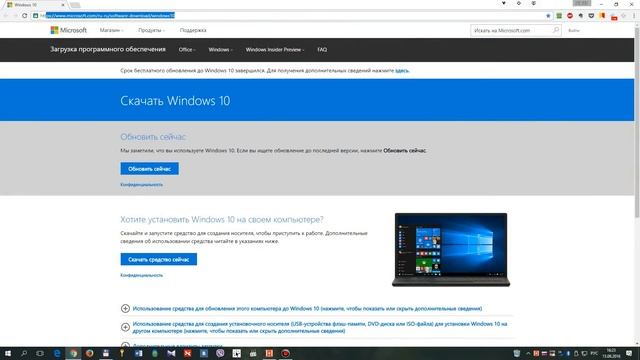Click the Pocket extension icon
Screen dimensions: 640x360
coord(591,16)
